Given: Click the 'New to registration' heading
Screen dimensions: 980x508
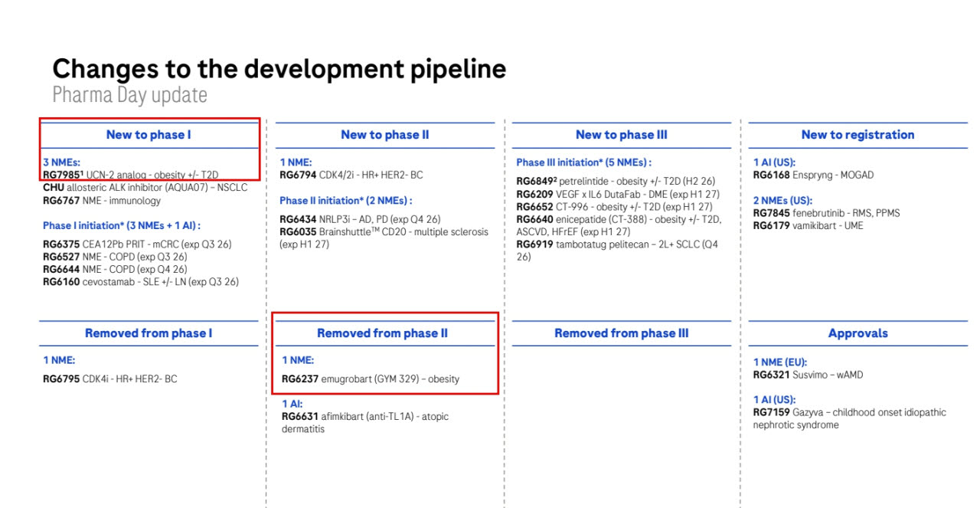Looking at the screenshot, I should pyautogui.click(x=857, y=135).
